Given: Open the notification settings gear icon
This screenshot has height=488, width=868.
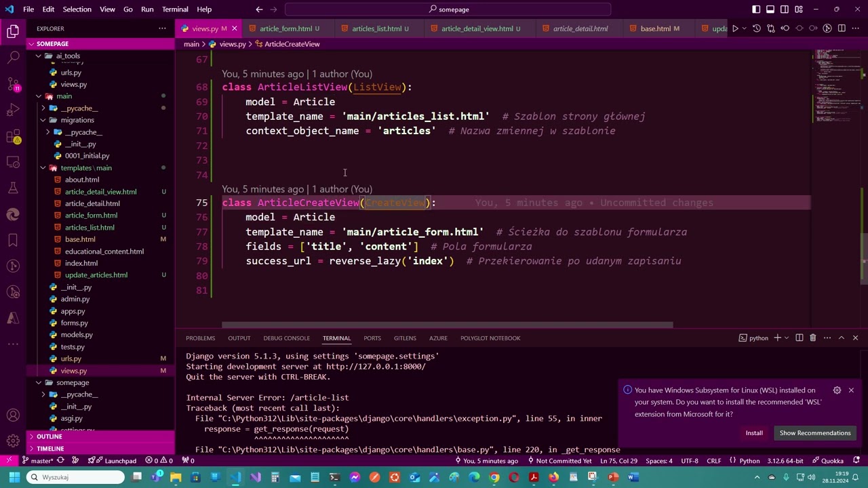Looking at the screenshot, I should (x=837, y=390).
